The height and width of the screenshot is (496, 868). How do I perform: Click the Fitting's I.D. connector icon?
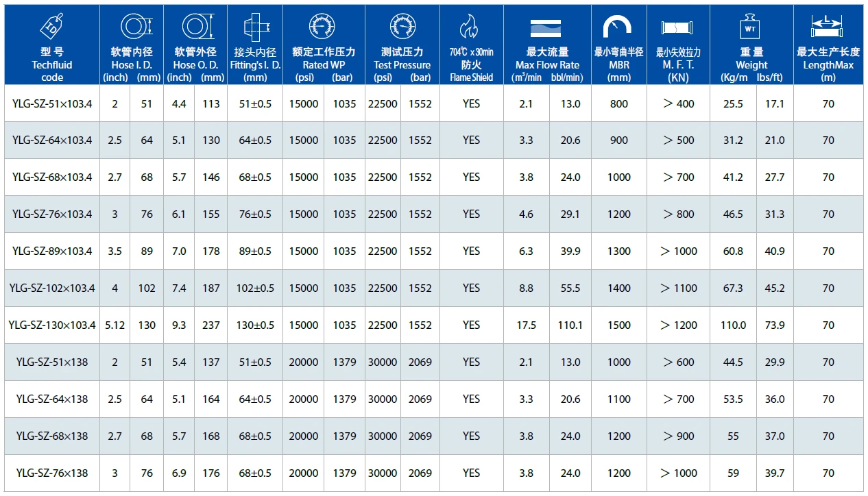pos(255,27)
